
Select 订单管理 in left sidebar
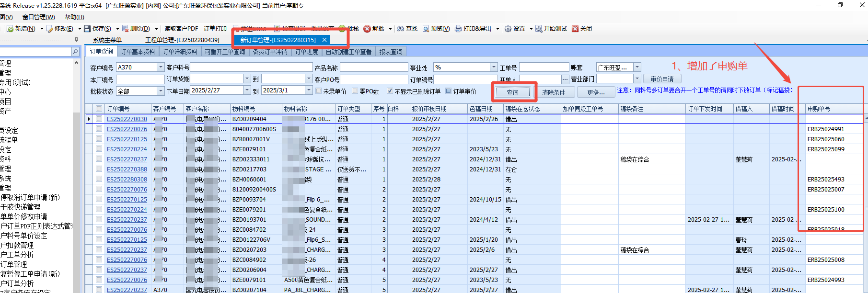point(13,264)
